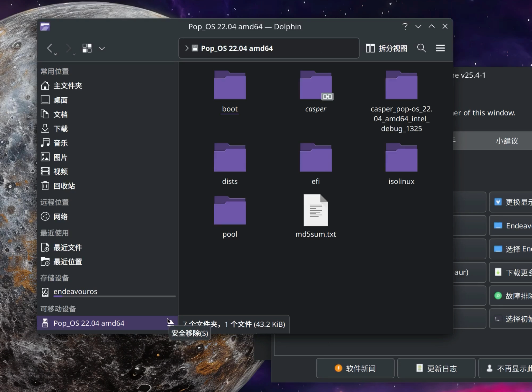Click the 更新日志 button
The image size is (532, 392).
click(x=436, y=368)
